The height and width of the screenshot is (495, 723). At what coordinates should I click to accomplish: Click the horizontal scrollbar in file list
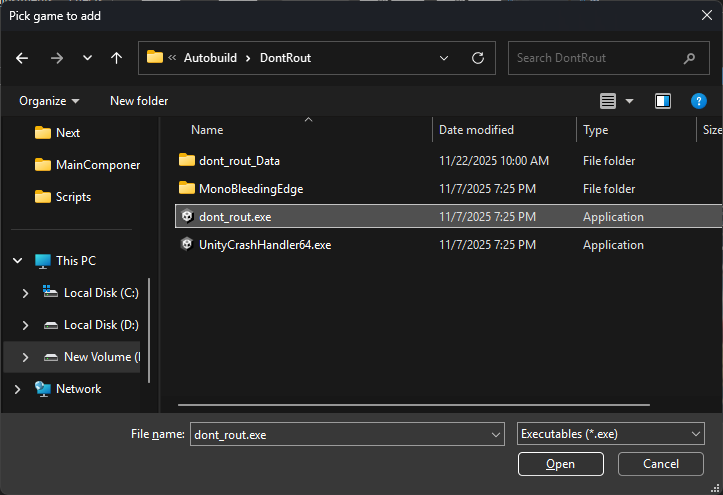(440, 406)
